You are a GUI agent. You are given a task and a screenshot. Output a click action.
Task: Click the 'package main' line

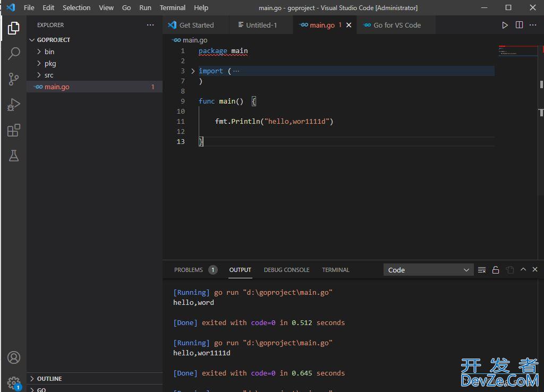(223, 51)
